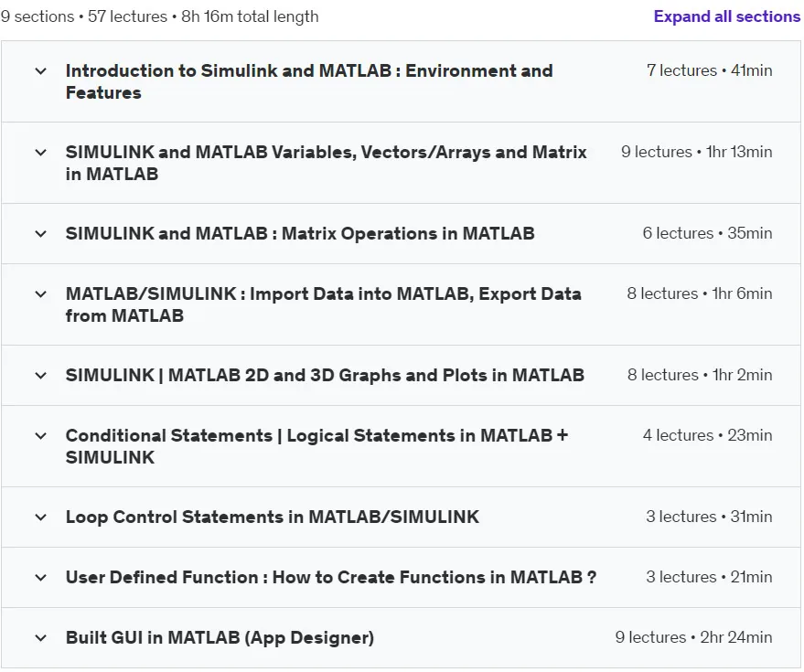Select Conditional Statements | Logical Statements title
Screen dimensions: 804x672
[316, 446]
